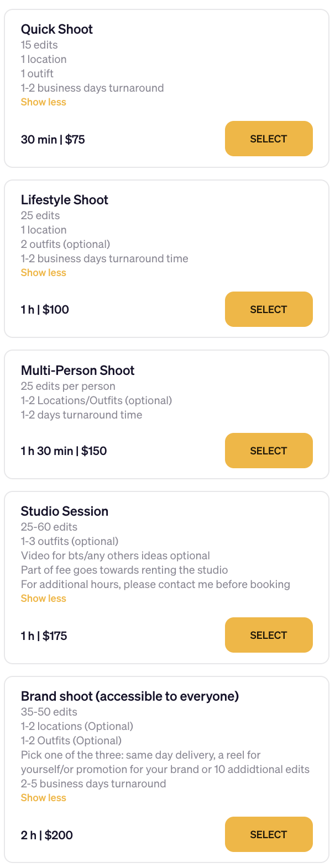
Task: Click the 1 h | $175 price label
Action: (44, 636)
